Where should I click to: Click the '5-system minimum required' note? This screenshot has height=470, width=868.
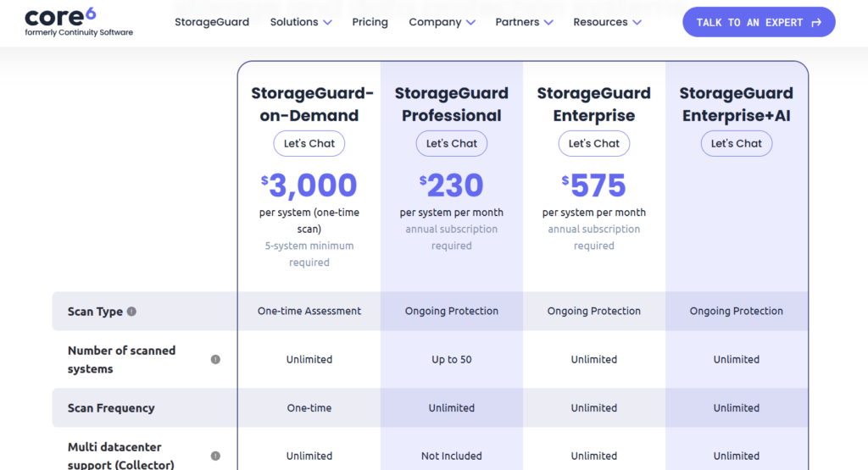(x=309, y=254)
